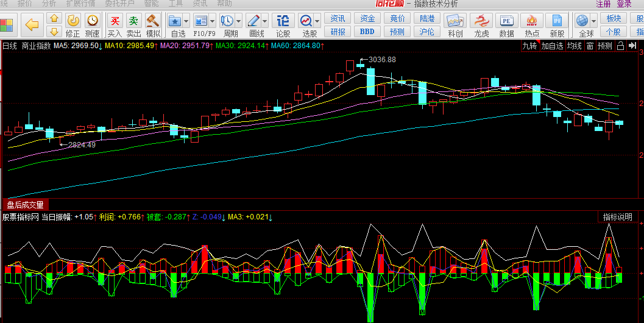Click the 登录 login link
This screenshot has width=644, height=323.
pos(625,4)
